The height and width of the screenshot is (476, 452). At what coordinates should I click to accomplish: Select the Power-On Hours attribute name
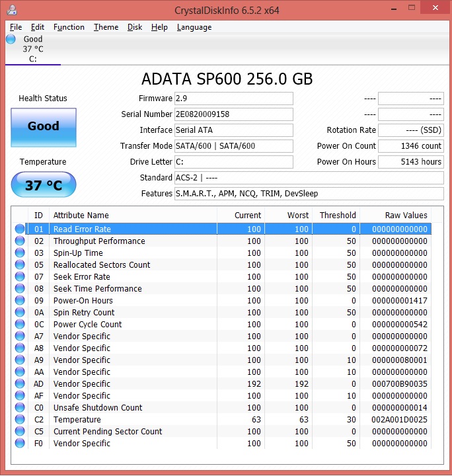click(83, 301)
